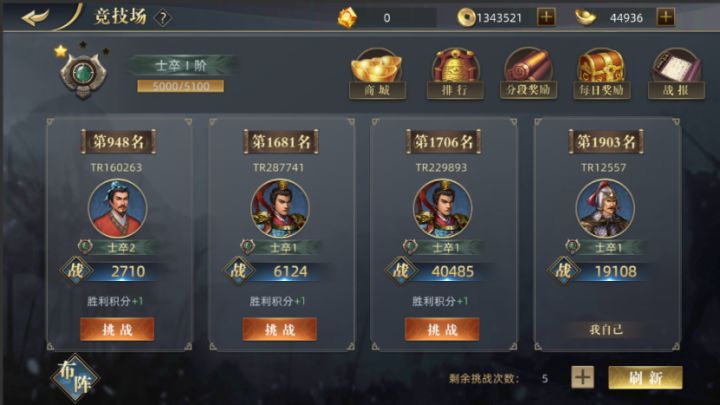Challenge player TR160263 ranked 948
The height and width of the screenshot is (405, 720).
[117, 329]
